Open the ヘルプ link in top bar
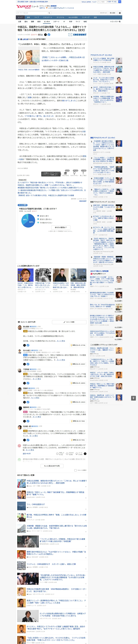Viewport: 138px width, 644px height. 94,2
